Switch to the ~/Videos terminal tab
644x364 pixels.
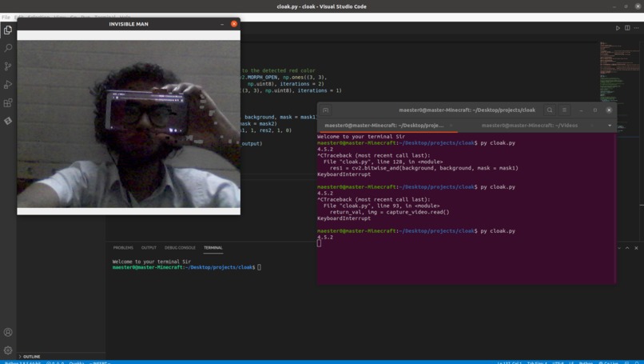point(530,126)
